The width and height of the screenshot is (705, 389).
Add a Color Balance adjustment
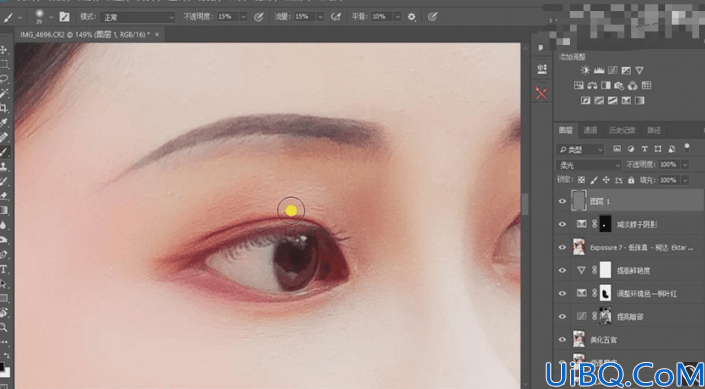tap(592, 85)
